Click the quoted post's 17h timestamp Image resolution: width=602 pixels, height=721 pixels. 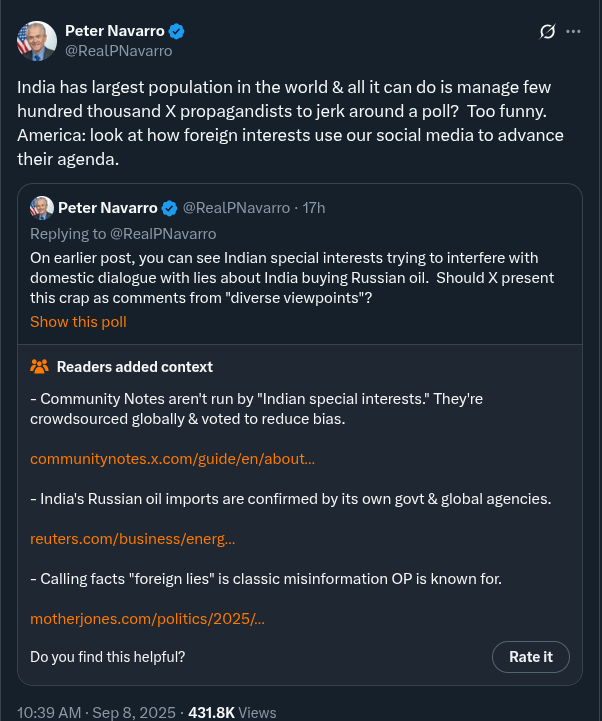314,208
